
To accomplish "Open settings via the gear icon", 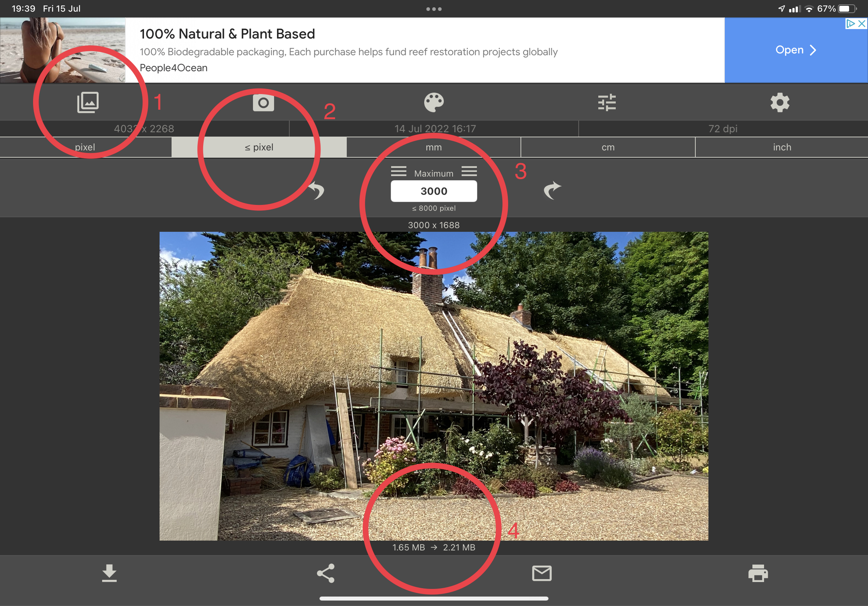I will 780,102.
